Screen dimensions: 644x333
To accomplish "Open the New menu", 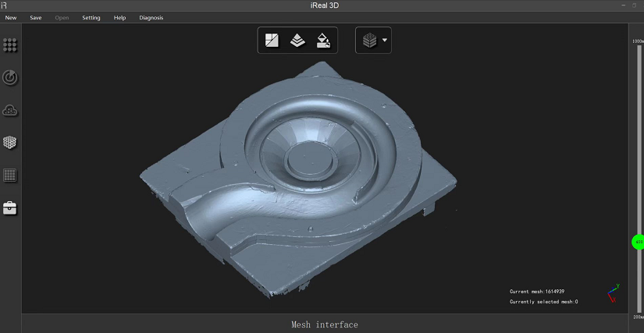I will coord(11,18).
